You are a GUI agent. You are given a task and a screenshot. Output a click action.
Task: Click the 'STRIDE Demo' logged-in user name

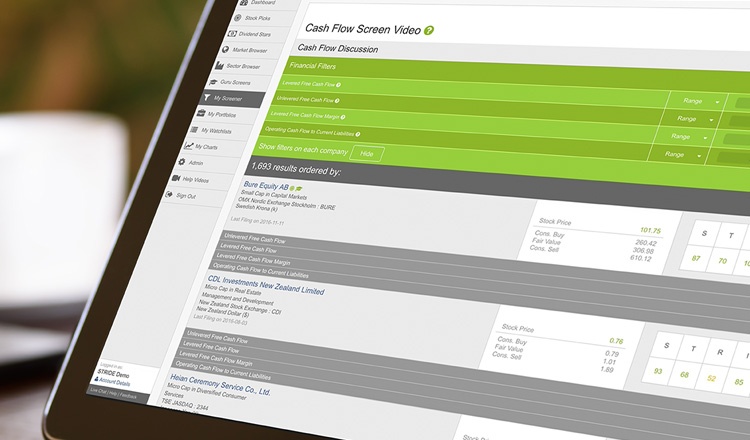(x=113, y=374)
